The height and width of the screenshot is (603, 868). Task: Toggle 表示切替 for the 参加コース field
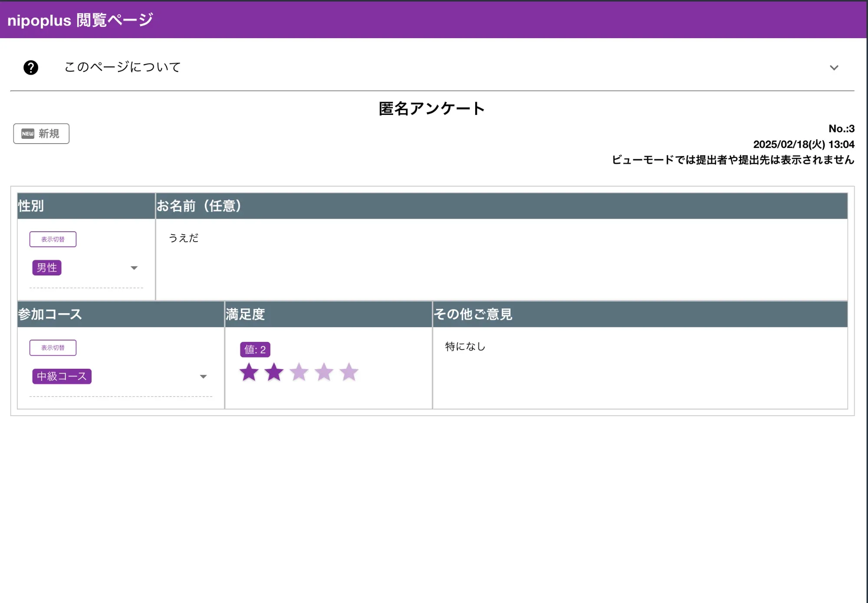[x=53, y=347]
